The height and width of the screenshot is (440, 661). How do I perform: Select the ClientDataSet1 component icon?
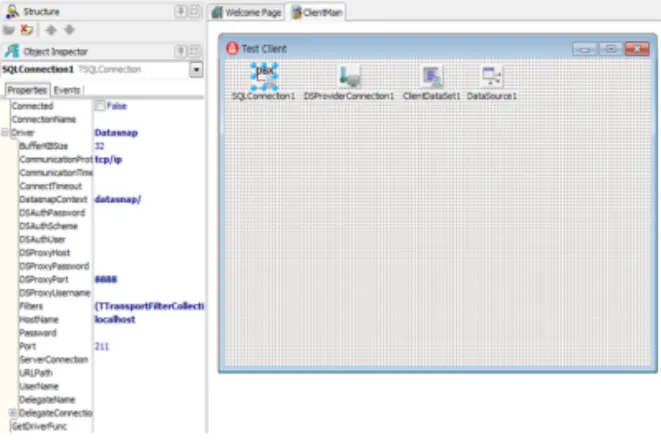point(432,76)
